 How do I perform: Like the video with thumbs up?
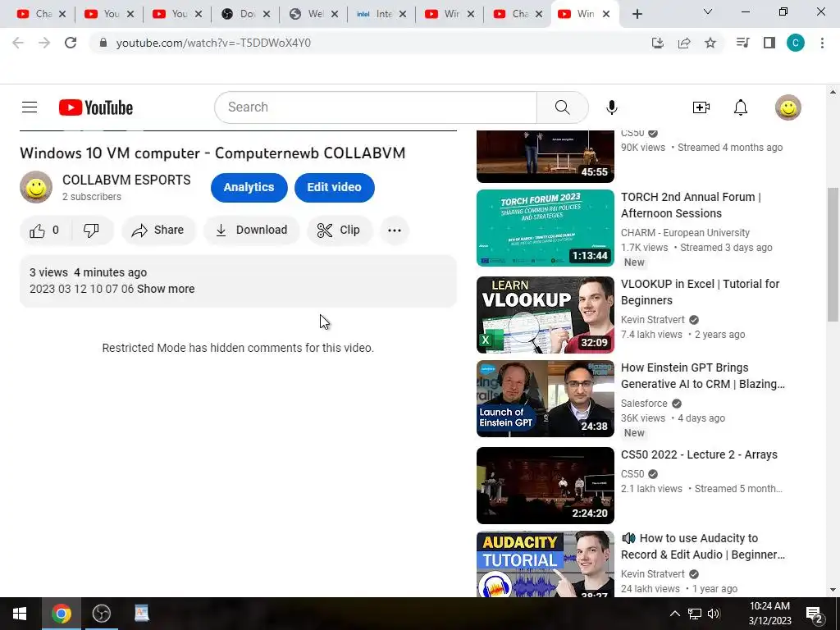point(45,231)
